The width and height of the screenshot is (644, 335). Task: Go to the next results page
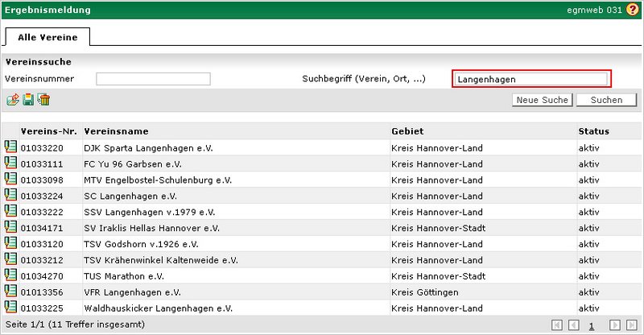click(614, 325)
